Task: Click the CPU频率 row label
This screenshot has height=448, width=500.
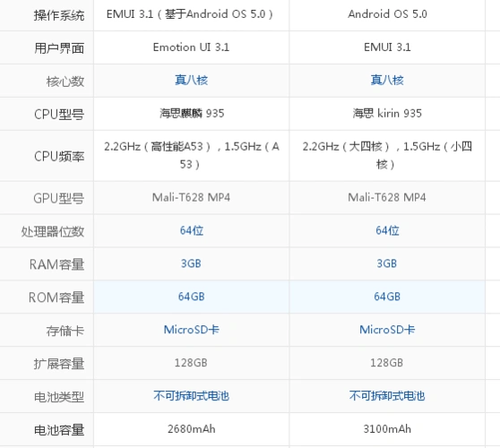Action: 59,157
